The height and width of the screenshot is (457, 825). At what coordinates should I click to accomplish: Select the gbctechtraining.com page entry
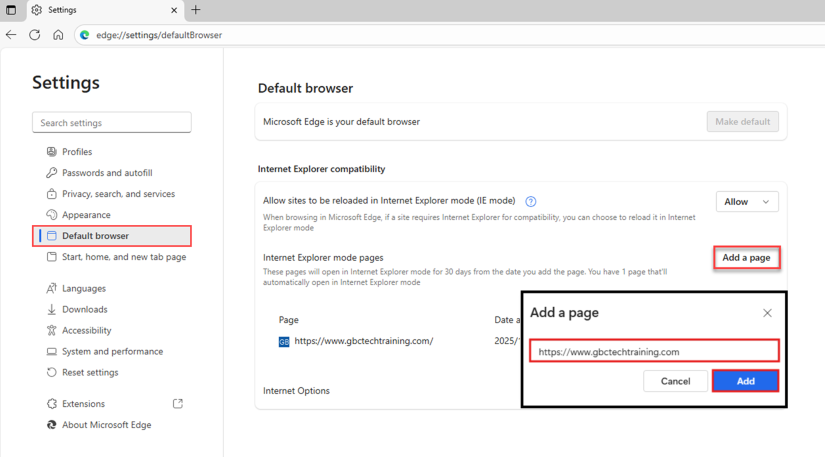[x=364, y=341]
